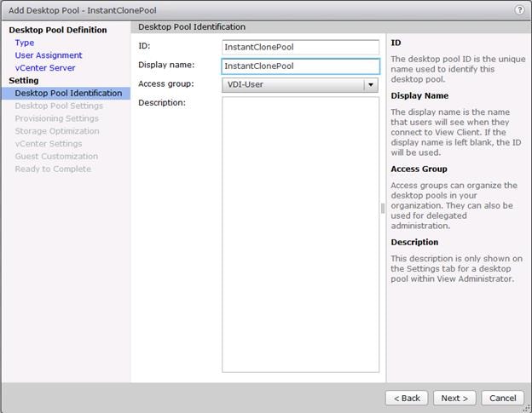Screen dimensions: 532x413
Task: Click the Access group: field label
Action: pyautogui.click(x=166, y=83)
